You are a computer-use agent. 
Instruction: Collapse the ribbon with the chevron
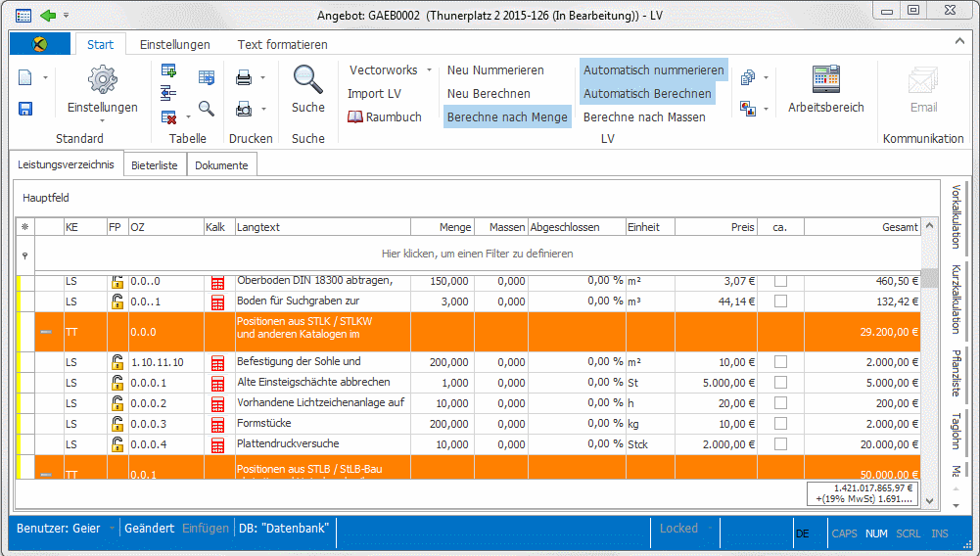(x=959, y=41)
